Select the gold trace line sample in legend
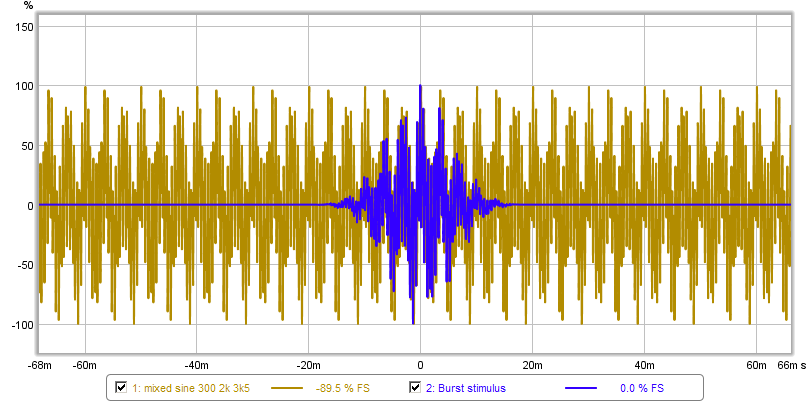This screenshot has width=810, height=402. click(287, 388)
